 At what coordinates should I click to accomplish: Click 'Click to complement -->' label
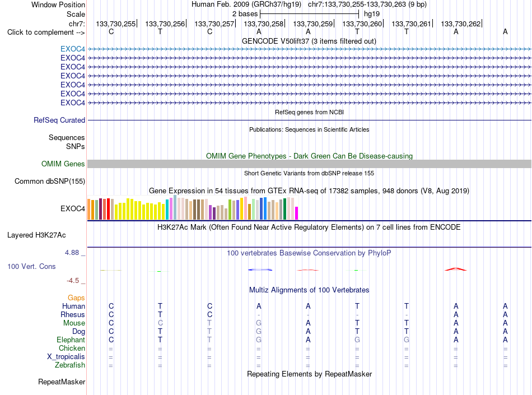[x=46, y=32]
